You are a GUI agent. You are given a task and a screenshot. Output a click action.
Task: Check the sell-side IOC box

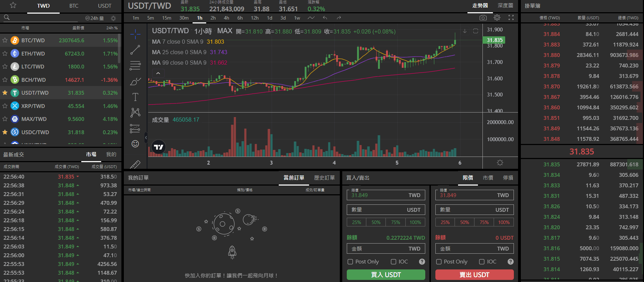482,262
